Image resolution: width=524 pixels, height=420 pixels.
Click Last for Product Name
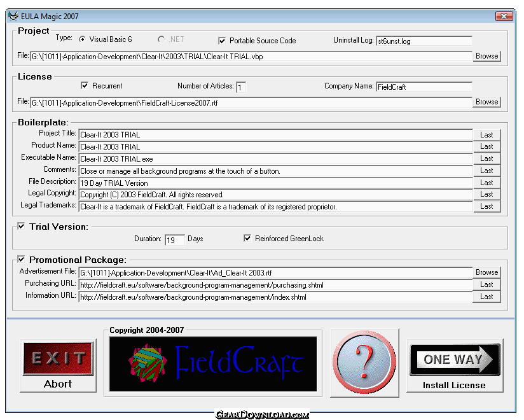pyautogui.click(x=486, y=146)
